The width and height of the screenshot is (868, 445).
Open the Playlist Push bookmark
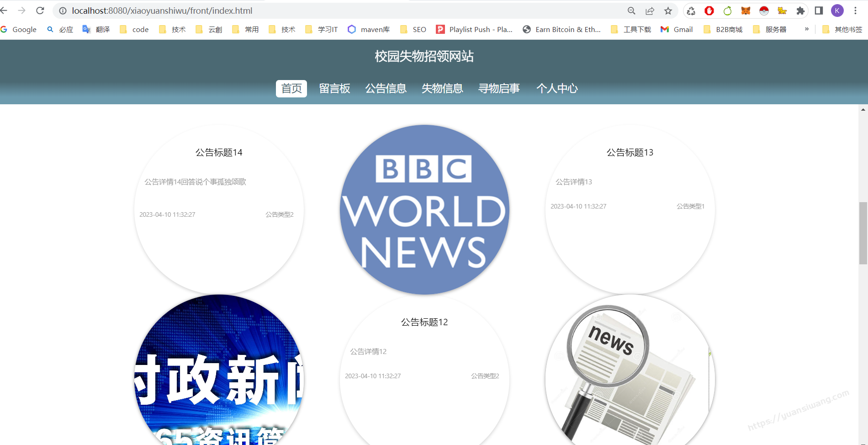pos(474,29)
